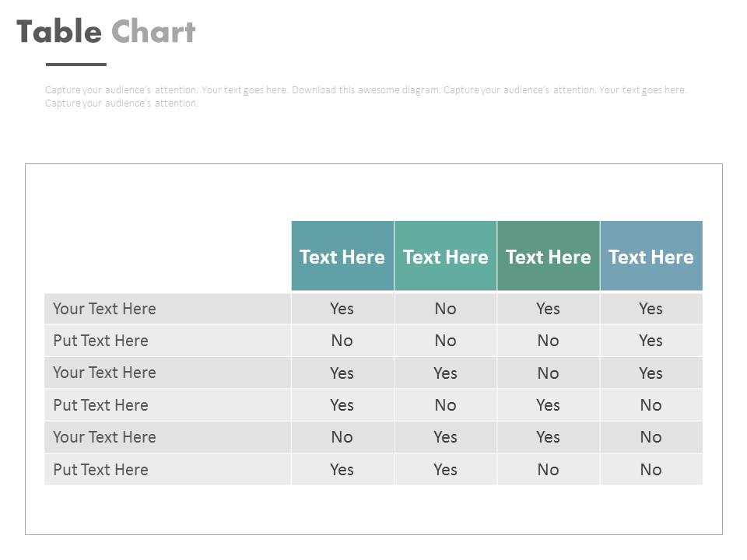The image size is (747, 560).
Task: Click the first row "Yes" in the fourth column
Action: tap(651, 309)
